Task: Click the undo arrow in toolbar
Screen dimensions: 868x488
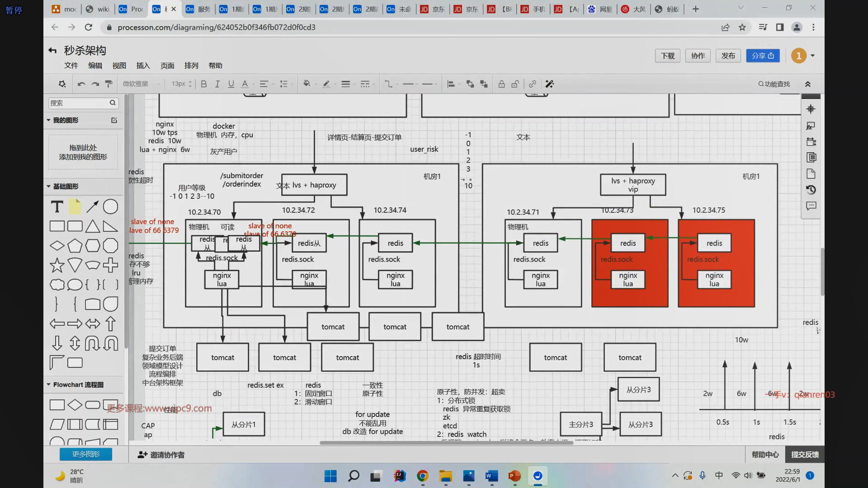Action: (81, 84)
